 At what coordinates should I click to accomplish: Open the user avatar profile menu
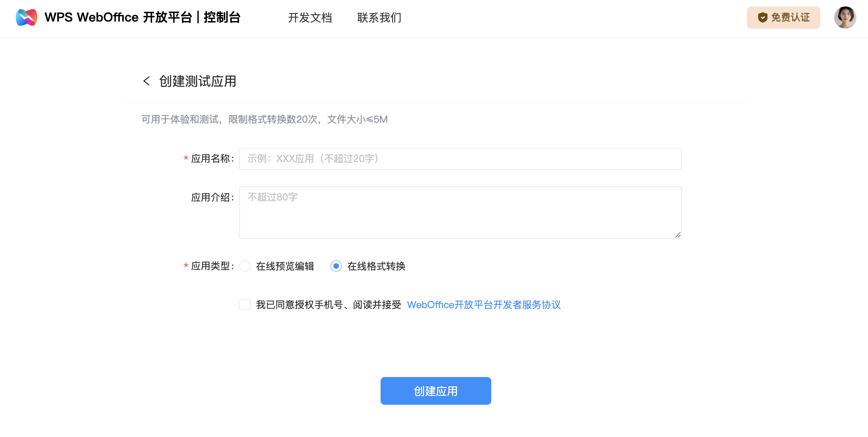[845, 17]
